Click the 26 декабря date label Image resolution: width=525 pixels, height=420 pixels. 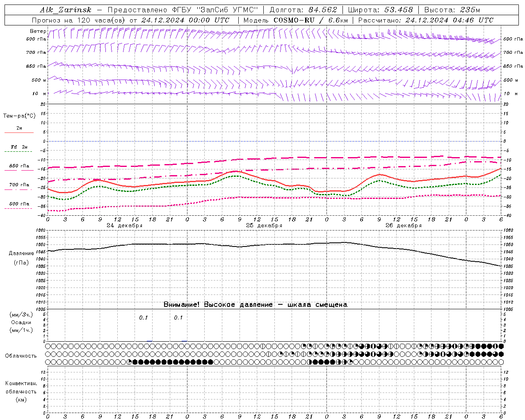coord(404,226)
